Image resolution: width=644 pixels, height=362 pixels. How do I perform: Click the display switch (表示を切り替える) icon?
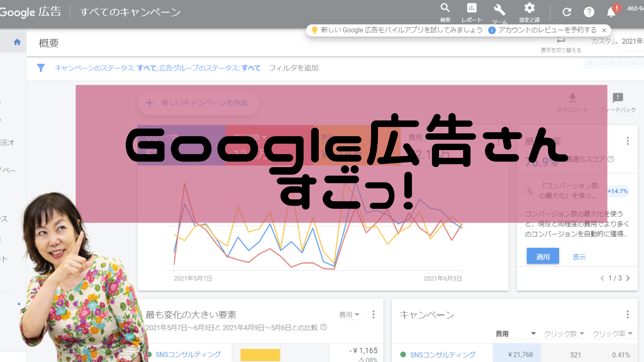tap(561, 41)
